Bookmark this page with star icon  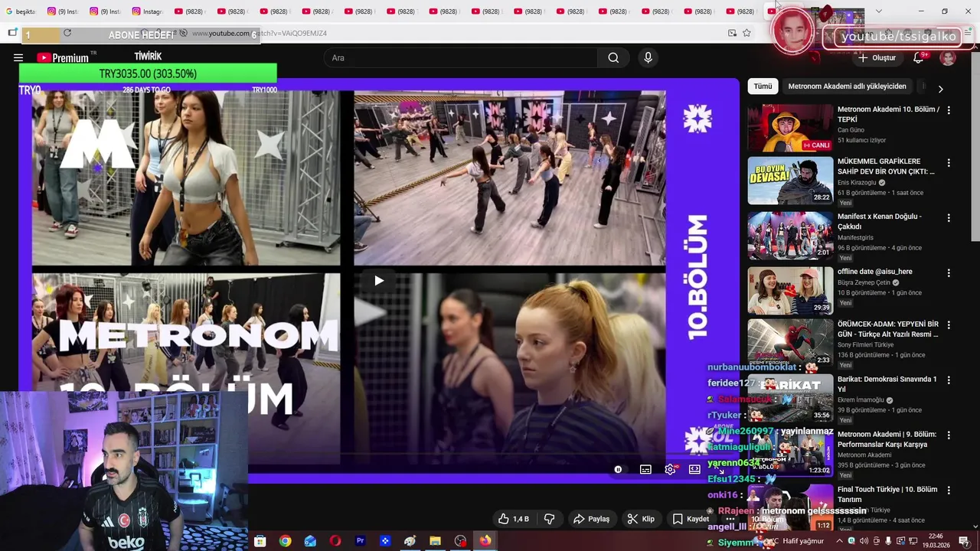click(x=746, y=33)
